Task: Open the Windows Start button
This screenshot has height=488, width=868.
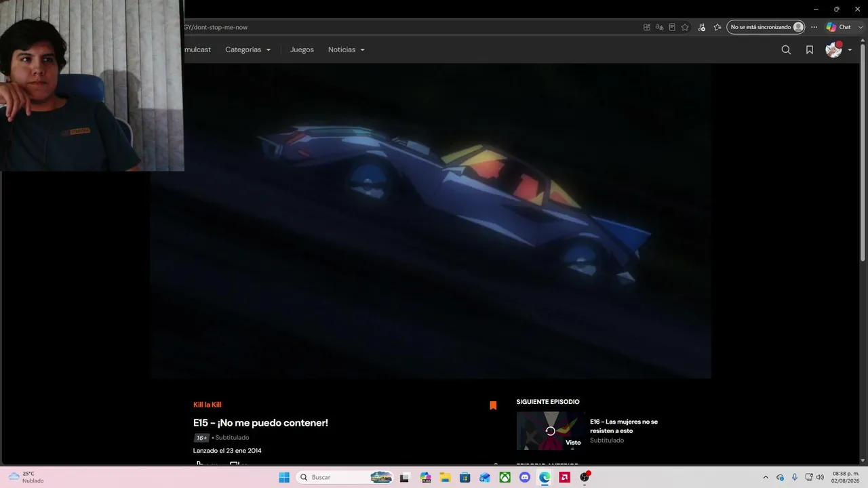Action: pyautogui.click(x=284, y=477)
